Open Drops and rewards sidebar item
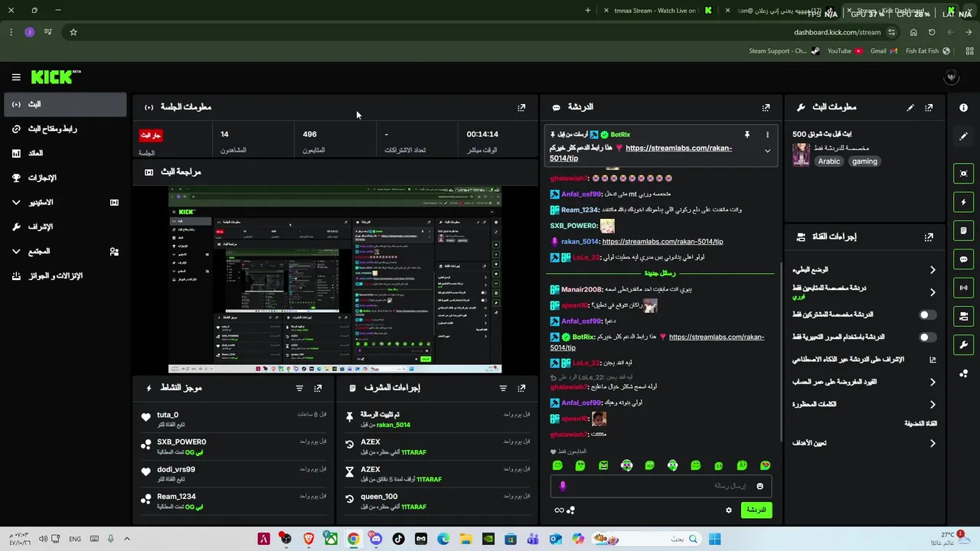The width and height of the screenshot is (980, 551). (65, 275)
